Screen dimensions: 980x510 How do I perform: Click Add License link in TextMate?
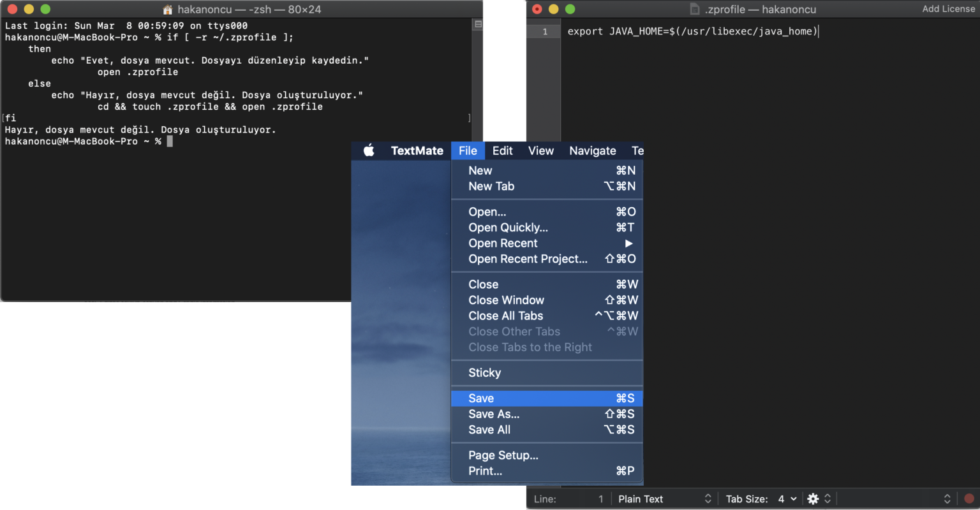pyautogui.click(x=948, y=9)
